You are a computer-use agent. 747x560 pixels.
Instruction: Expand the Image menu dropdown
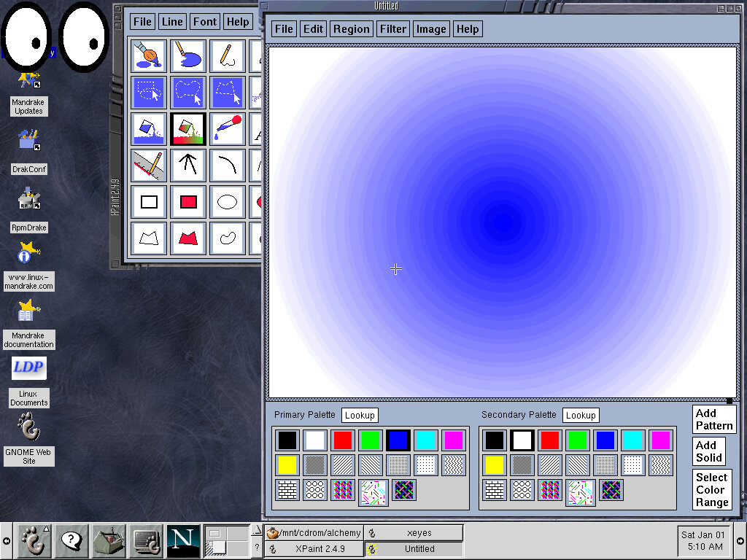tap(430, 29)
